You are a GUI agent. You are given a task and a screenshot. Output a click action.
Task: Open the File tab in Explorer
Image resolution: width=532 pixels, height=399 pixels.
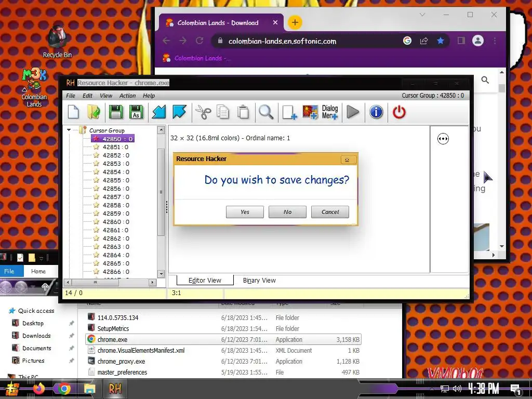[9, 271]
